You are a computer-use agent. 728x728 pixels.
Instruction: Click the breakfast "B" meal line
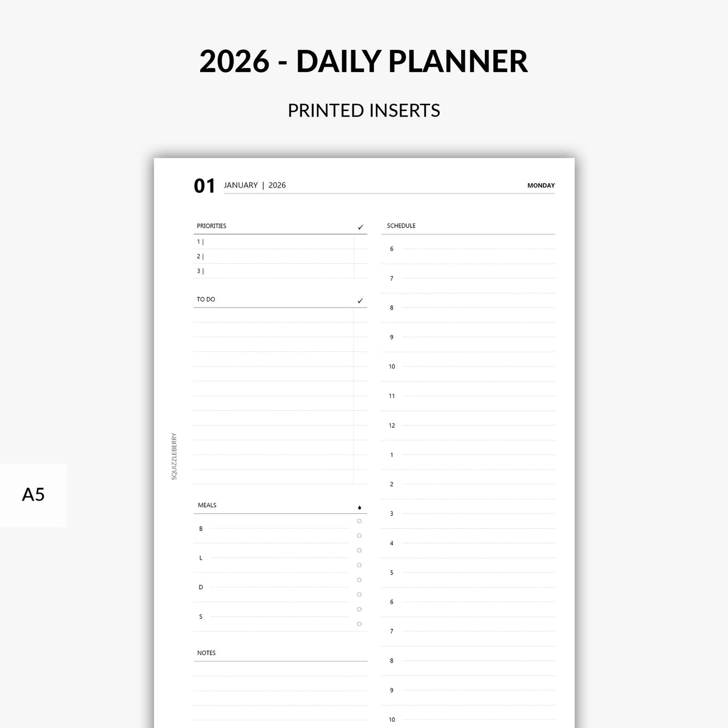279,529
